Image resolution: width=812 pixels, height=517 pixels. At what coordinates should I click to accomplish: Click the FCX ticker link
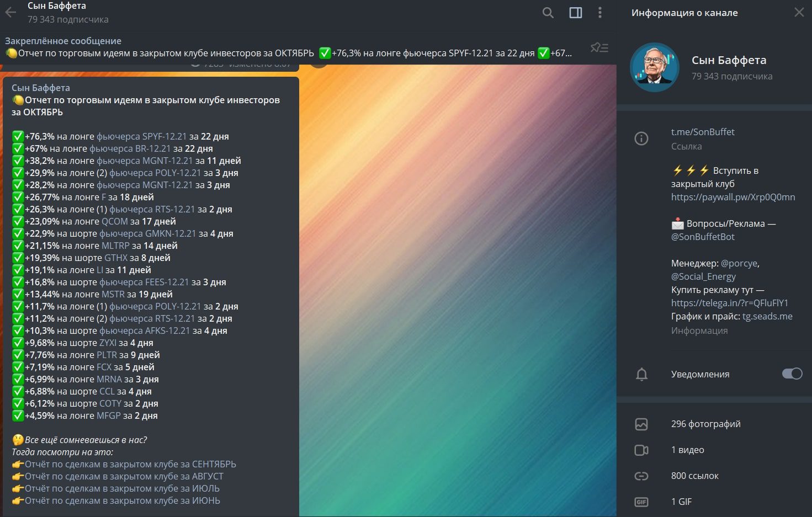[104, 367]
